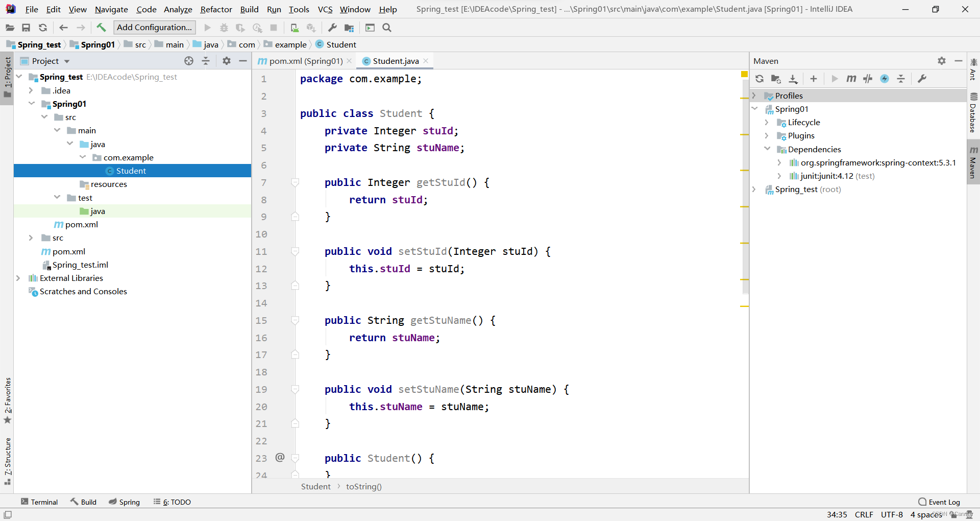Expand the Maven Plugins node

pos(767,135)
